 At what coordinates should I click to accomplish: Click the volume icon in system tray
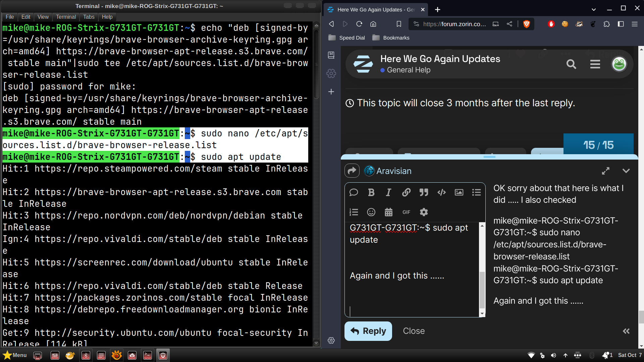[x=553, y=355]
